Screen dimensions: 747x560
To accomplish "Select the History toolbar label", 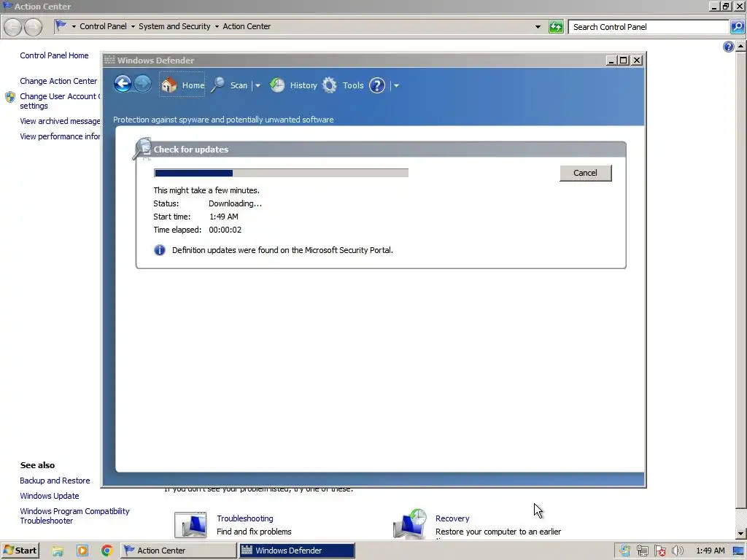I will 303,85.
